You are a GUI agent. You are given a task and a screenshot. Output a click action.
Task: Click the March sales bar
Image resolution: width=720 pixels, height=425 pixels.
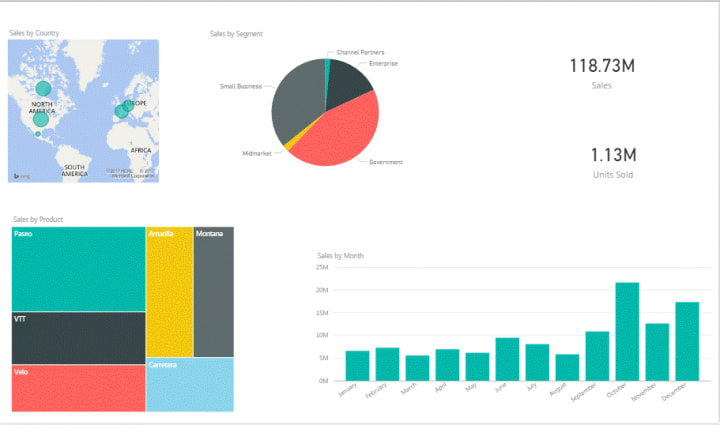coord(417,368)
